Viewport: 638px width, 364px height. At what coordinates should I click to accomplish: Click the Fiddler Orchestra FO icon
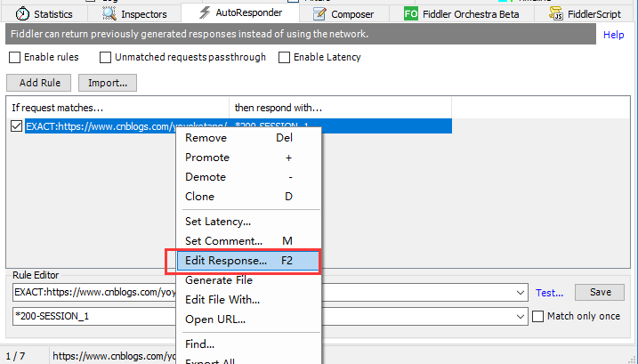pos(411,14)
